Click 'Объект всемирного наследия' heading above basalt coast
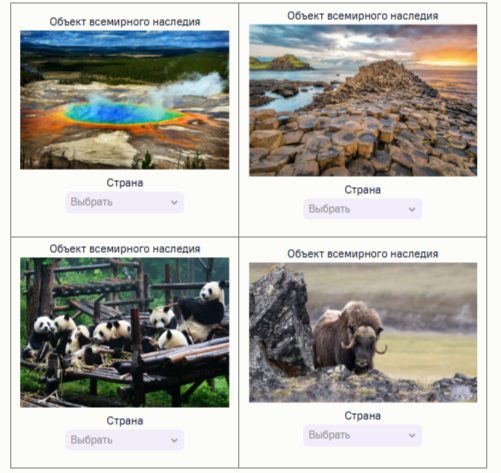Image resolution: width=501 pixels, height=473 pixels. [363, 16]
